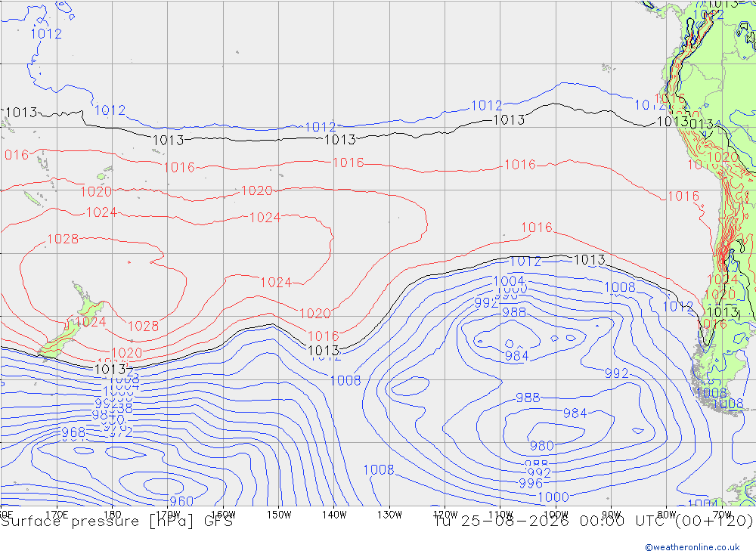Click the 1028 label north of New Zealand

point(63,239)
